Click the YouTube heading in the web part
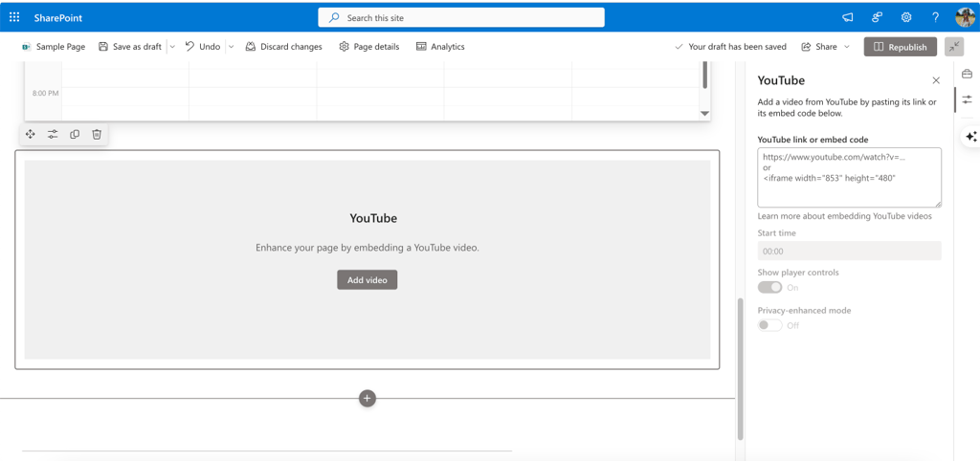This screenshot has width=980, height=461. click(x=373, y=218)
